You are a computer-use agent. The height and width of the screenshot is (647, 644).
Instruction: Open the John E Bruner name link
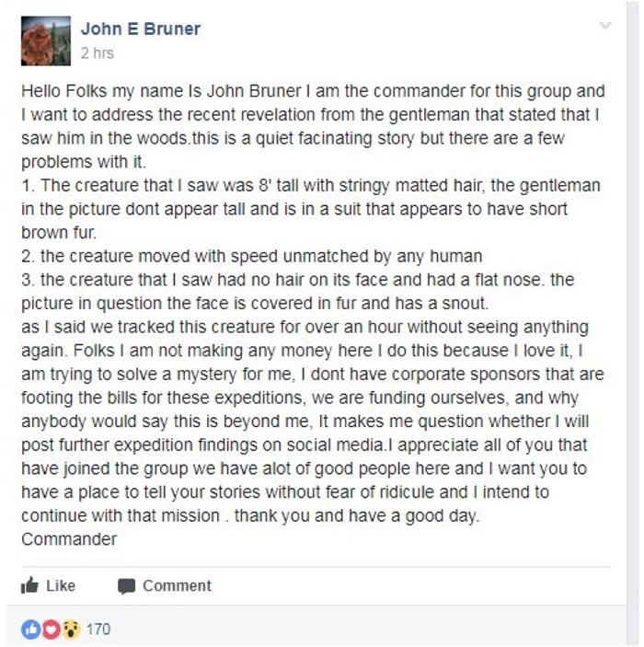point(141,29)
